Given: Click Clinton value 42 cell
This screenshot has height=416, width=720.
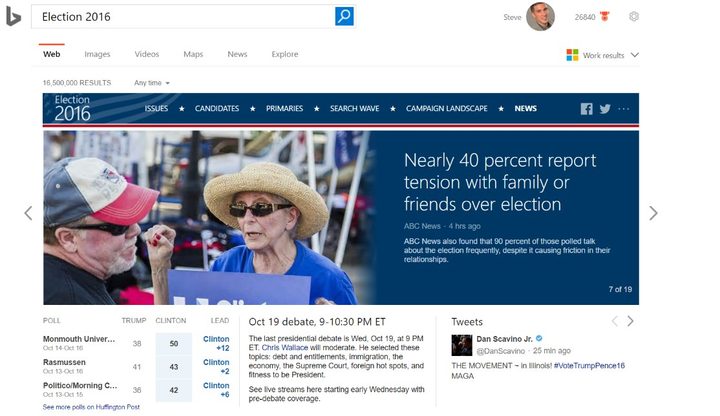Looking at the screenshot, I should pos(174,390).
